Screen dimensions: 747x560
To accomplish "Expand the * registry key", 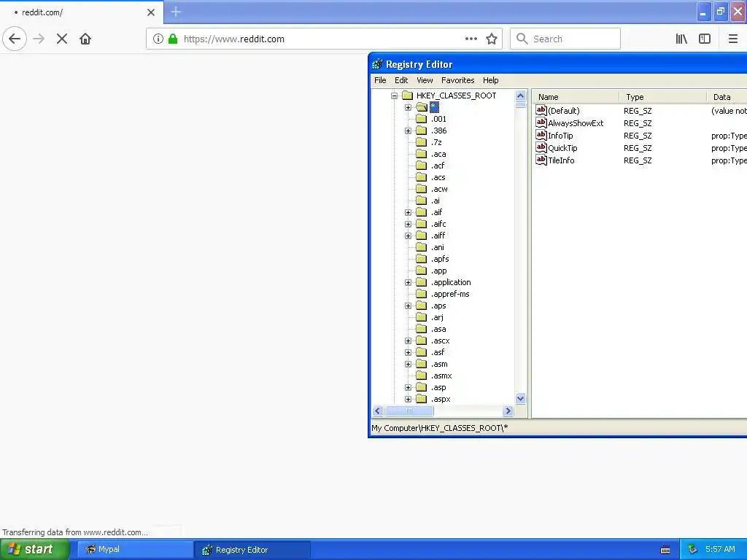I will tap(409, 107).
